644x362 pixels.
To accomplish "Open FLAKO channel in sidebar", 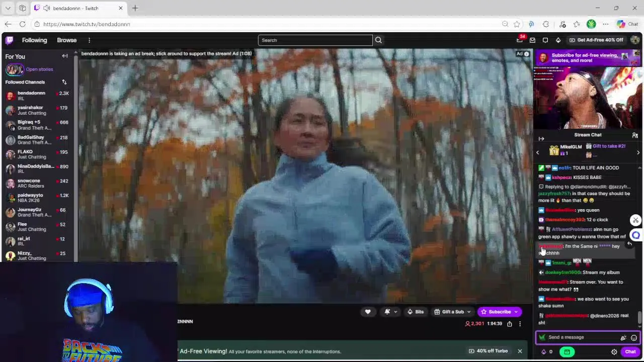I will [x=38, y=154].
